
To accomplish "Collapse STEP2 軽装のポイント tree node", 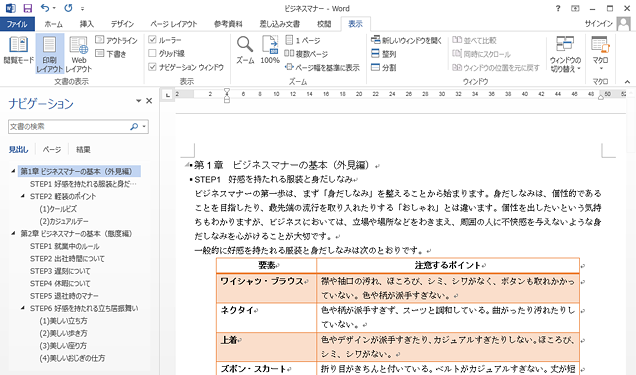I will 23,196.
